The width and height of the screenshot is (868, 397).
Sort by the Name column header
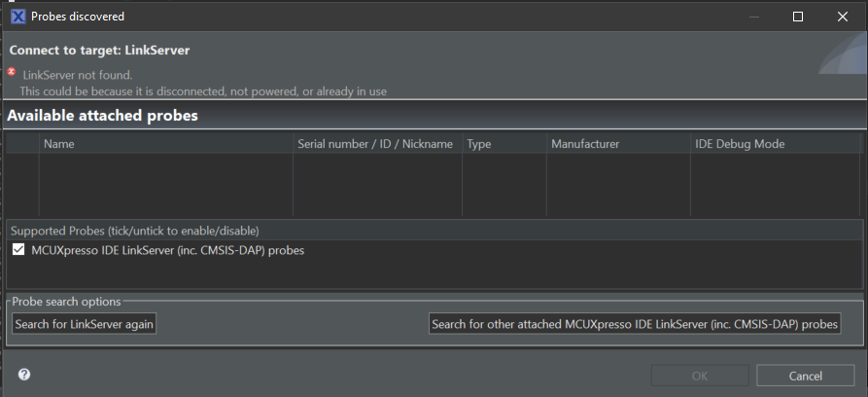[165, 144]
